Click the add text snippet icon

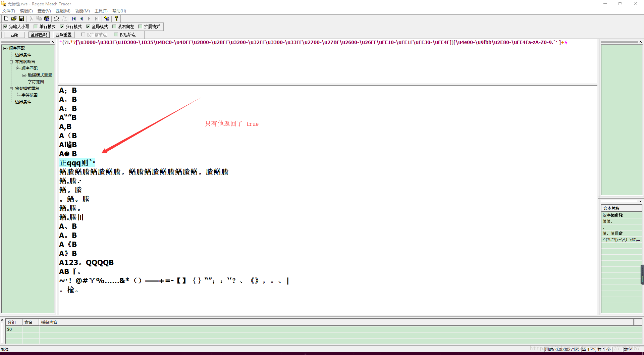107,18
